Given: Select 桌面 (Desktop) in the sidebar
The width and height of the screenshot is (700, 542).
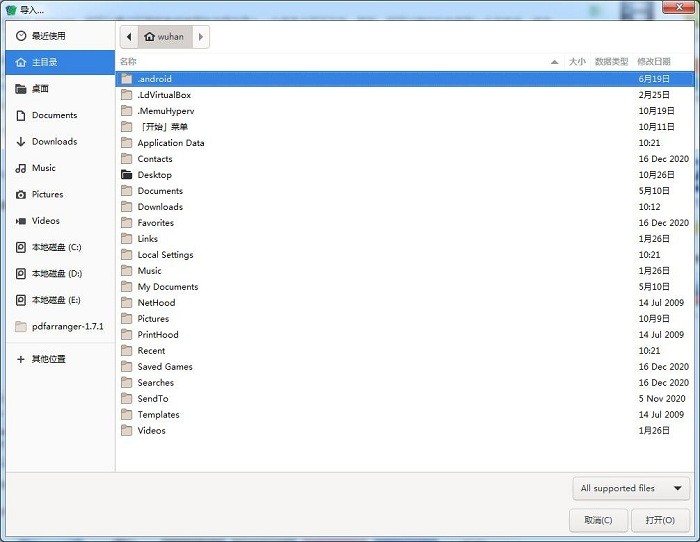Looking at the screenshot, I should click(x=40, y=89).
